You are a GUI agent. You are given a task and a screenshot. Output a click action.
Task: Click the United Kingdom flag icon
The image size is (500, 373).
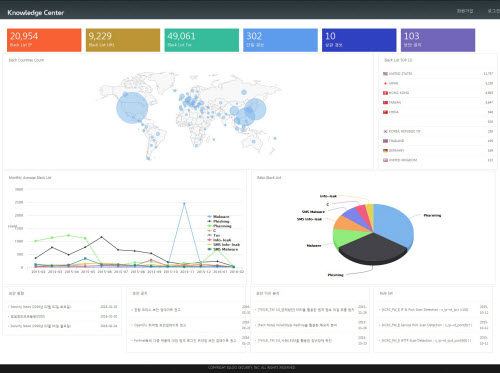(x=385, y=160)
